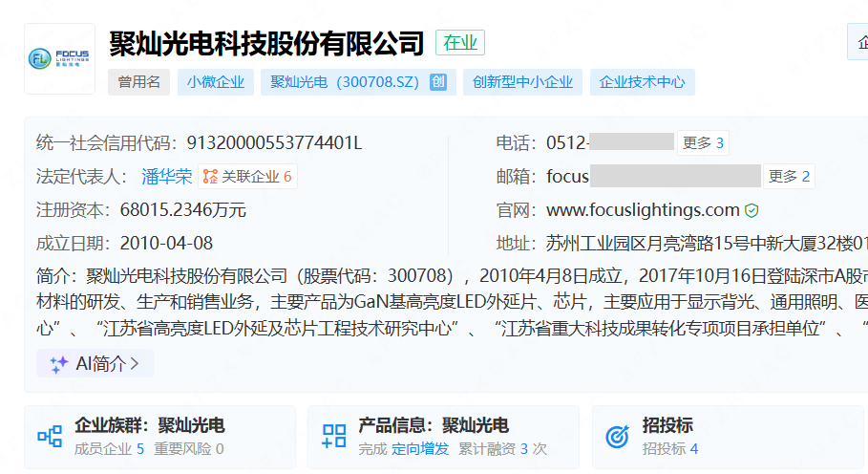Open the 产品信息：聚灿光电 card
The image size is (868, 474).
pyautogui.click(x=443, y=438)
